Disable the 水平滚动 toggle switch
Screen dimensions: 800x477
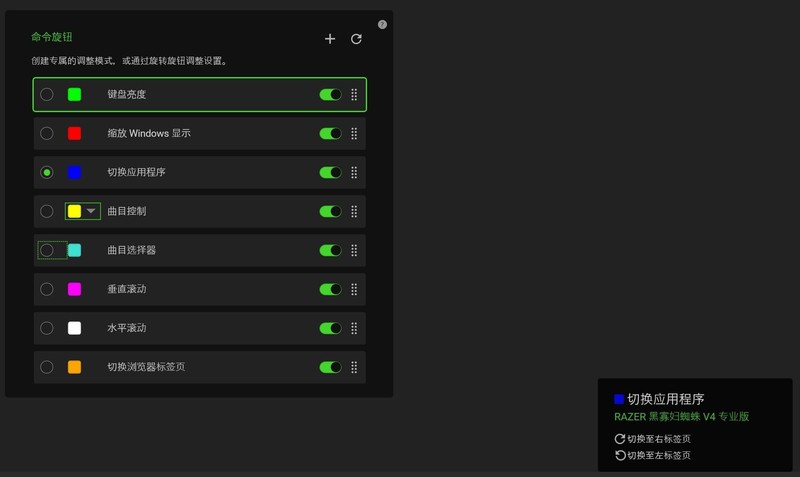331,328
